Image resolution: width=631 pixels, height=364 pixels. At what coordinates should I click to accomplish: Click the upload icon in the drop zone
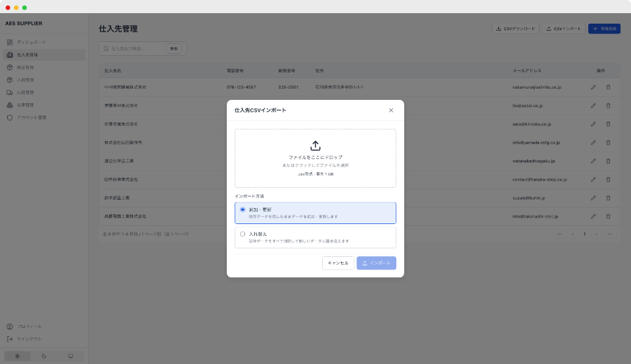coord(315,146)
